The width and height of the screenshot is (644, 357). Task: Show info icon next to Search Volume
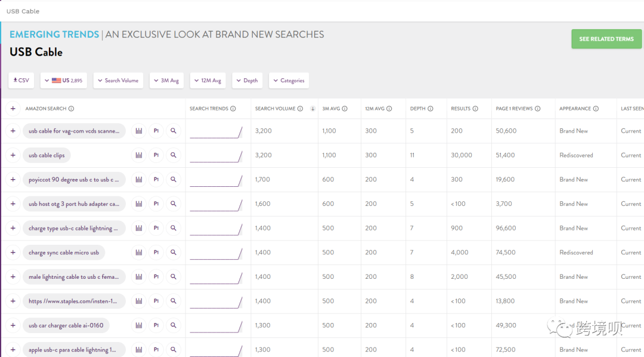coord(300,109)
